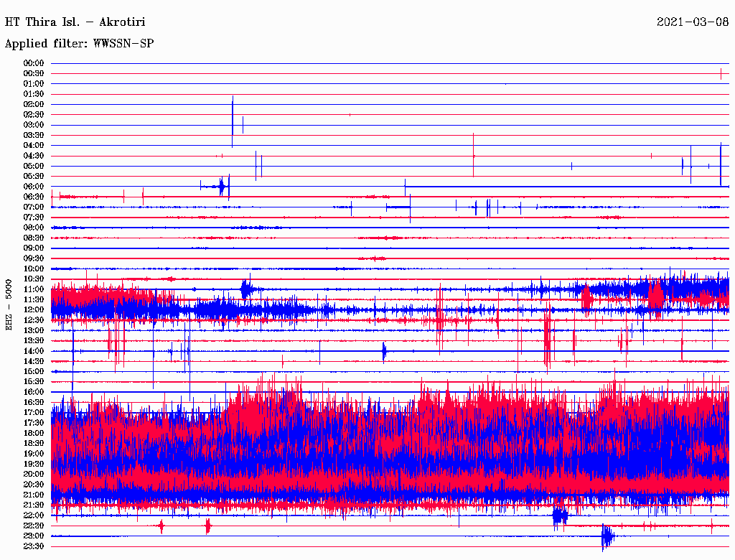The height and width of the screenshot is (560, 735).
Task: Click the 06:00 time label
Action: [x=34, y=187]
